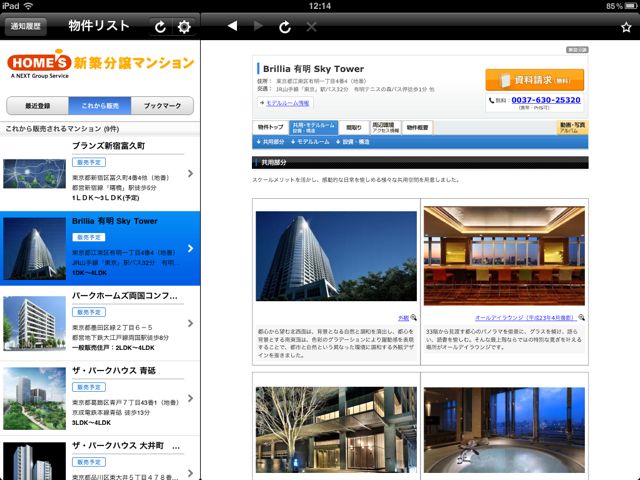Image resolution: width=640 pixels, height=480 pixels.
Task: Refresh the 物件リスト property list
Action: pyautogui.click(x=160, y=27)
